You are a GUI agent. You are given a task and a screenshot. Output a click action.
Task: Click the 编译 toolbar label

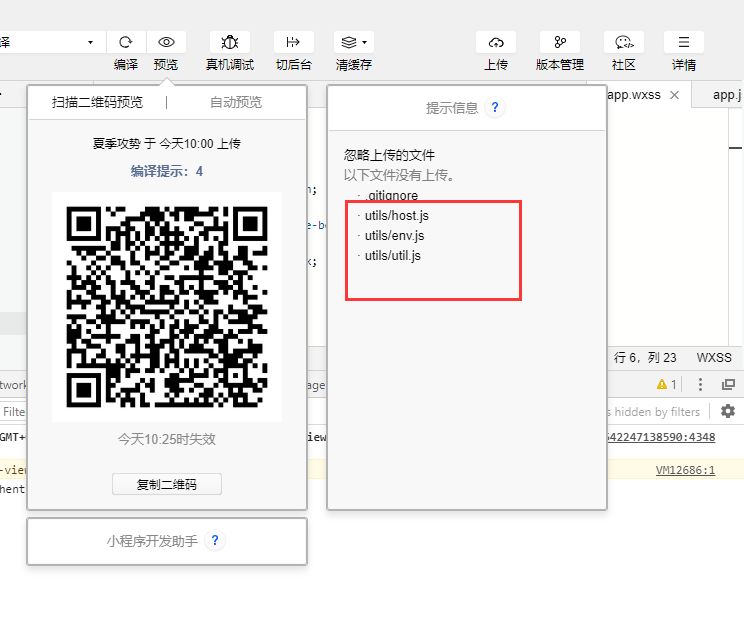[126, 65]
